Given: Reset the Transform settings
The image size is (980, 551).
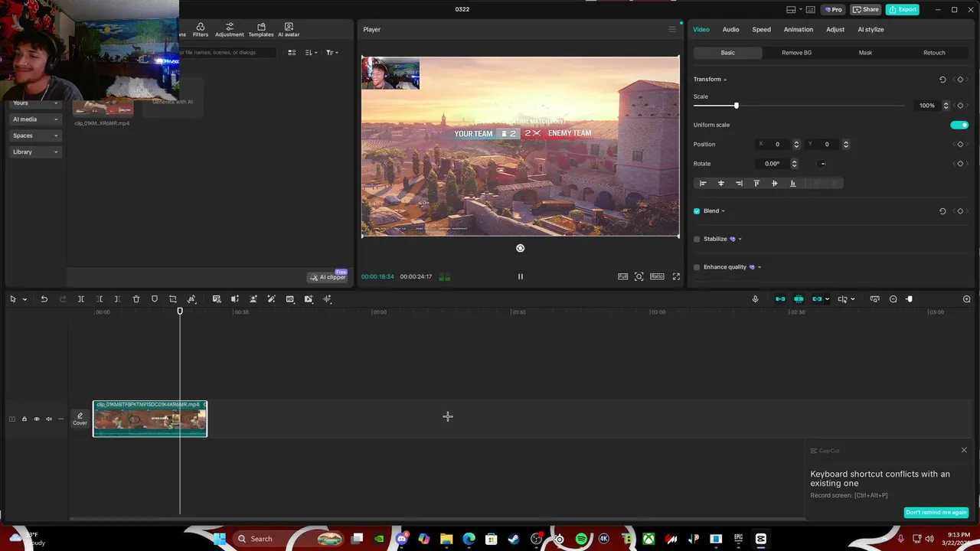Looking at the screenshot, I should click(x=942, y=80).
